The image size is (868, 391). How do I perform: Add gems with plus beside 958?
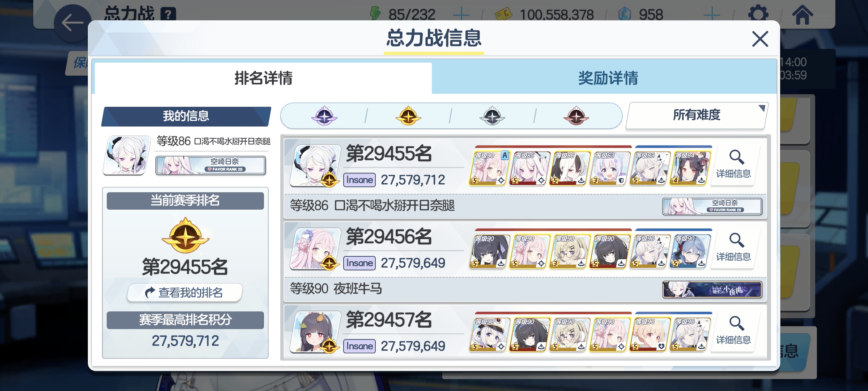(x=712, y=15)
